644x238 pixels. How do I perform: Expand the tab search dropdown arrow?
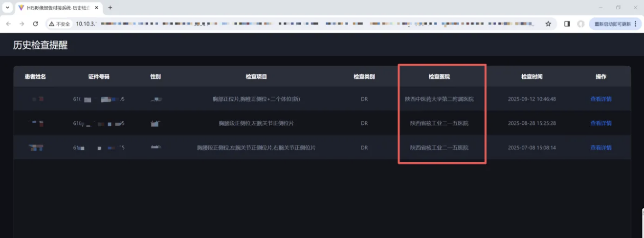[x=7, y=8]
